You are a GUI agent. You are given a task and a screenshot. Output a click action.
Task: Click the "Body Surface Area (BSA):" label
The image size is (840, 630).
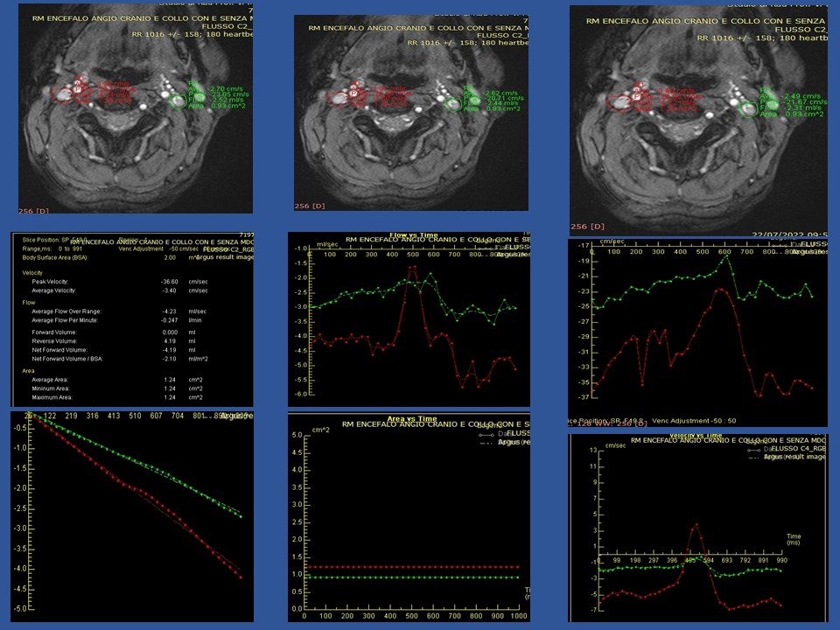(x=55, y=257)
